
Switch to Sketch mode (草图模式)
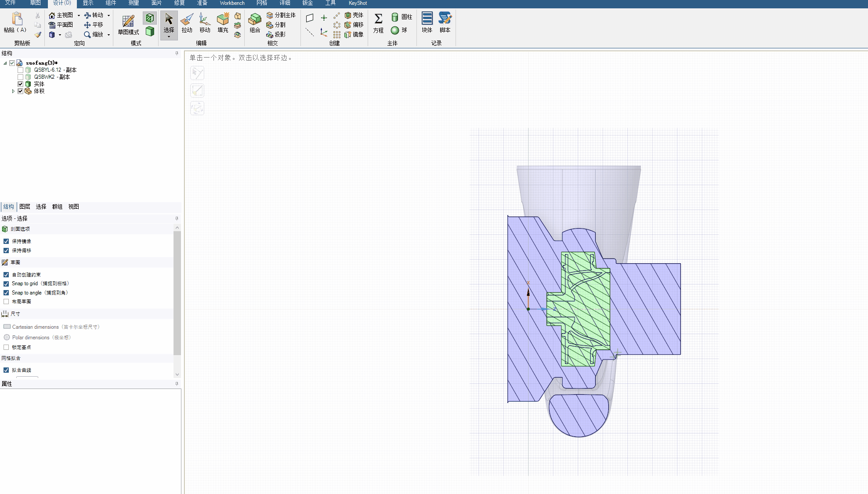(x=128, y=25)
